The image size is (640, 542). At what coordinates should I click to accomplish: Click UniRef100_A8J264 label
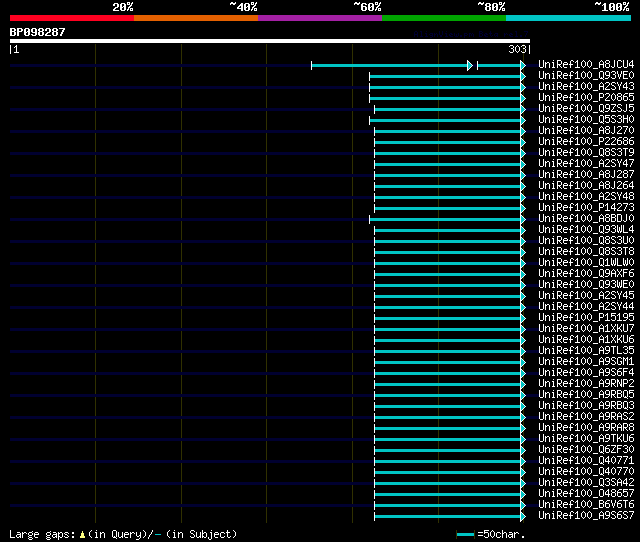pos(586,186)
